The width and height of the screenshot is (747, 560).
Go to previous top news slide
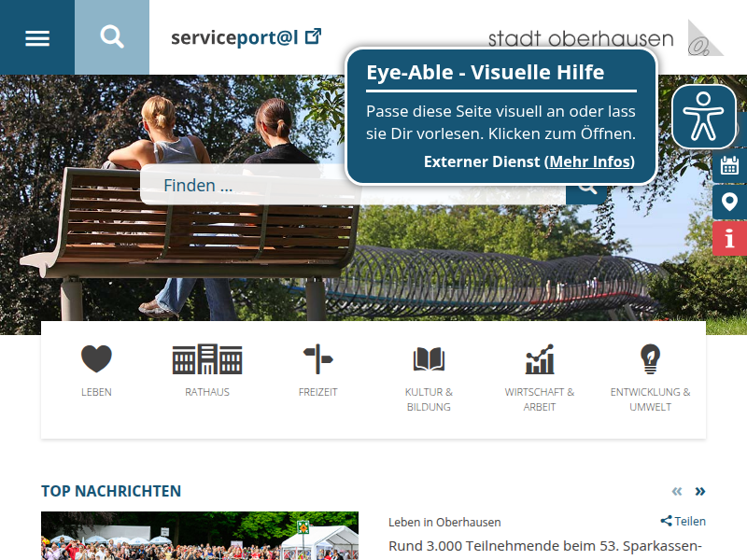click(677, 491)
